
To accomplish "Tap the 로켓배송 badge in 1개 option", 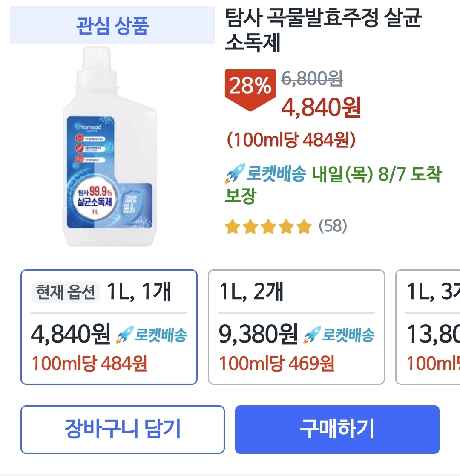I will point(152,335).
